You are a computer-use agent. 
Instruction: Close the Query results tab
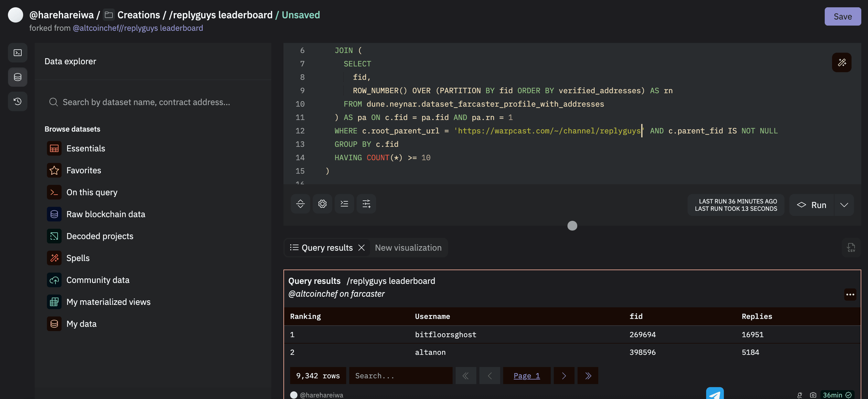point(361,248)
